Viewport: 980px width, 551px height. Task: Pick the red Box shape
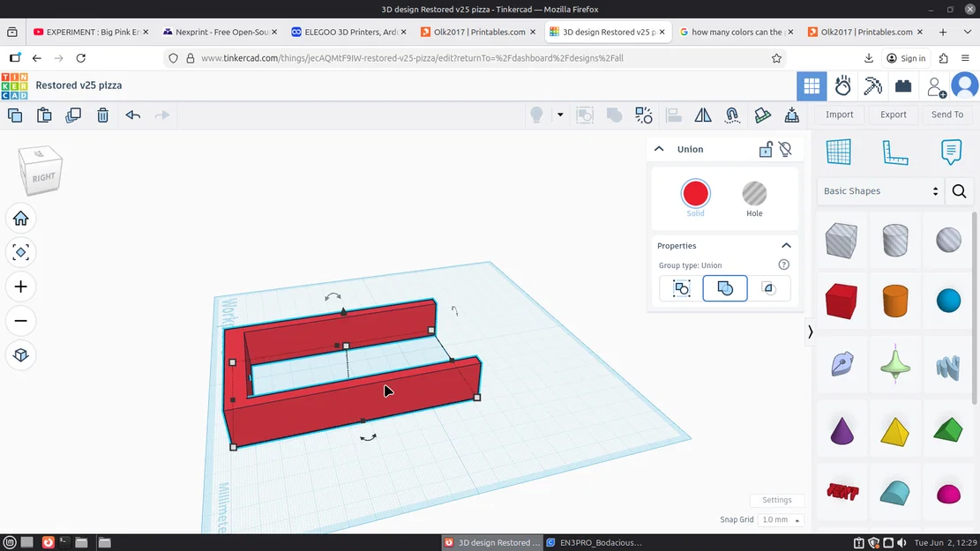(x=842, y=302)
